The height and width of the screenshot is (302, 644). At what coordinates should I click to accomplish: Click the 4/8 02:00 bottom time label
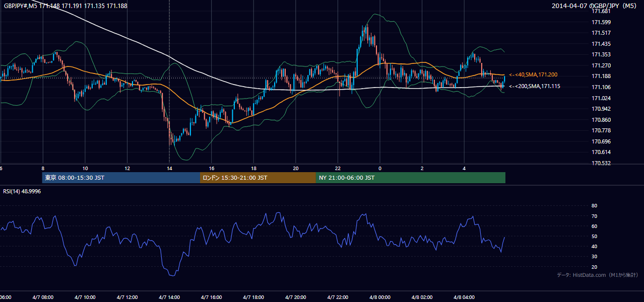coord(422,297)
